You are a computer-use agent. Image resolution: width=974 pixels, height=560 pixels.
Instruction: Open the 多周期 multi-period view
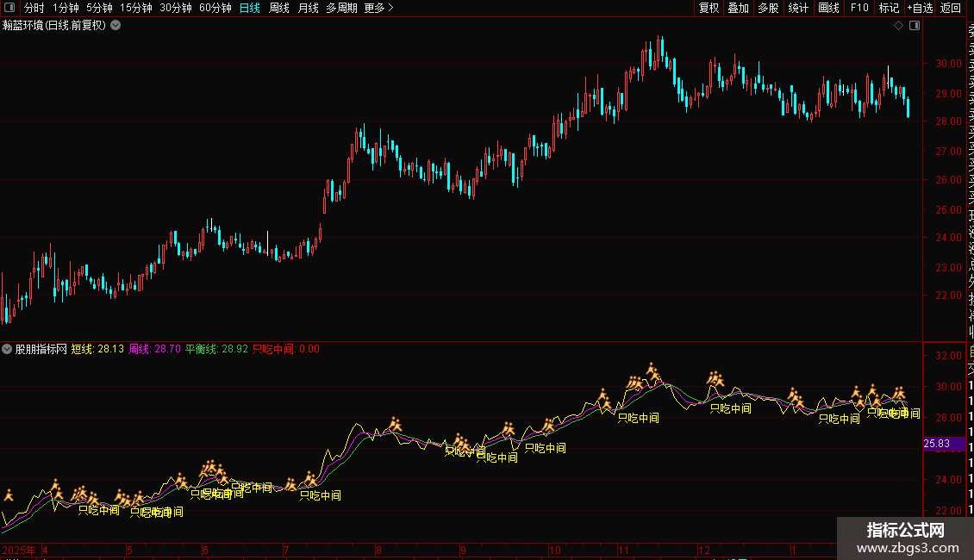(341, 8)
